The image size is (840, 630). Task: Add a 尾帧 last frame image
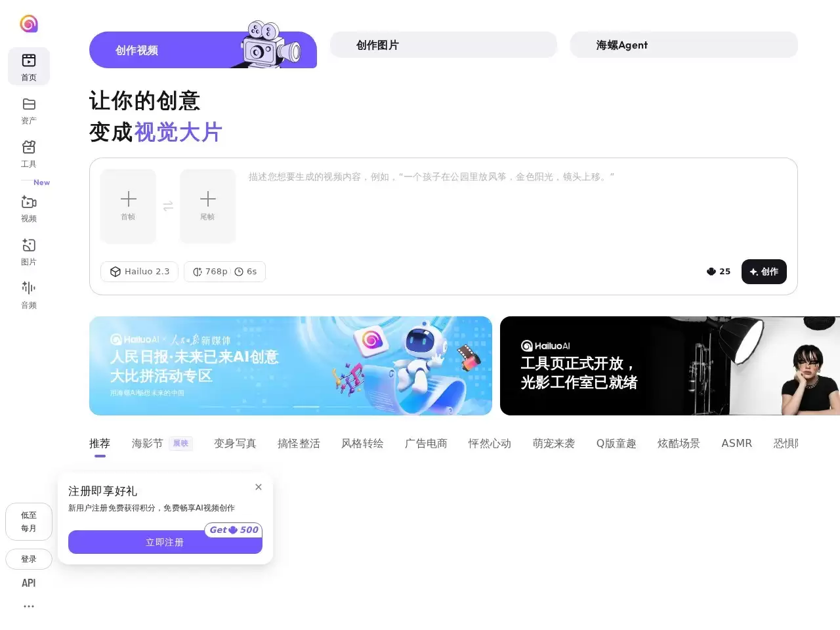pyautogui.click(x=207, y=206)
